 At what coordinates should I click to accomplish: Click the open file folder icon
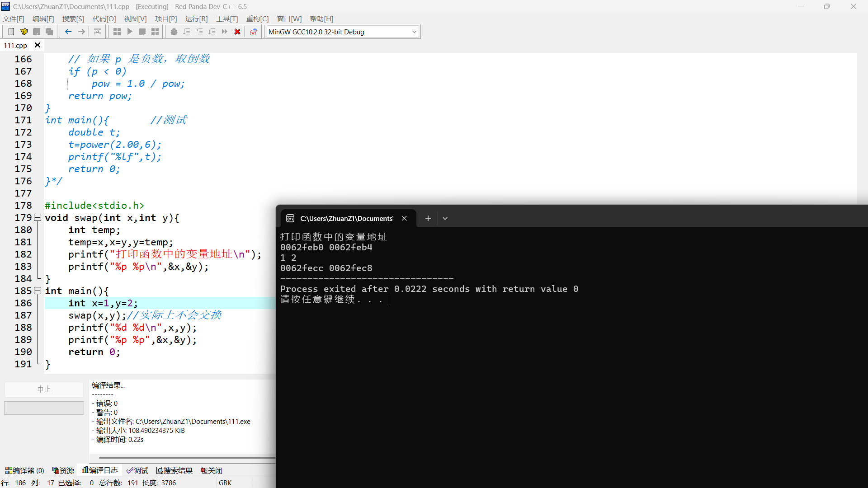(24, 32)
